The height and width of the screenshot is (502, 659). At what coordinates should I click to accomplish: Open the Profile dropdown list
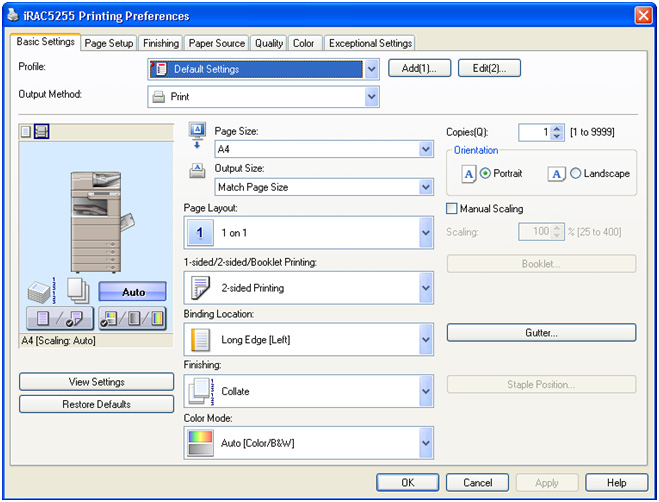(371, 69)
